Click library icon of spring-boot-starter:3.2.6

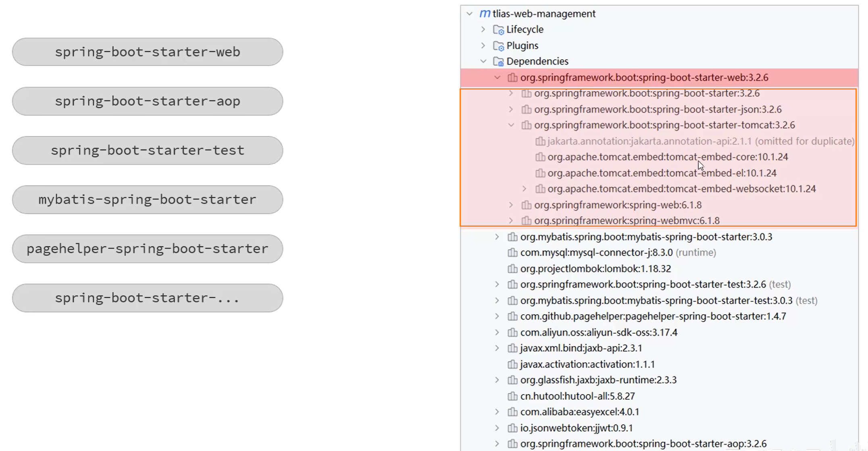pos(526,93)
